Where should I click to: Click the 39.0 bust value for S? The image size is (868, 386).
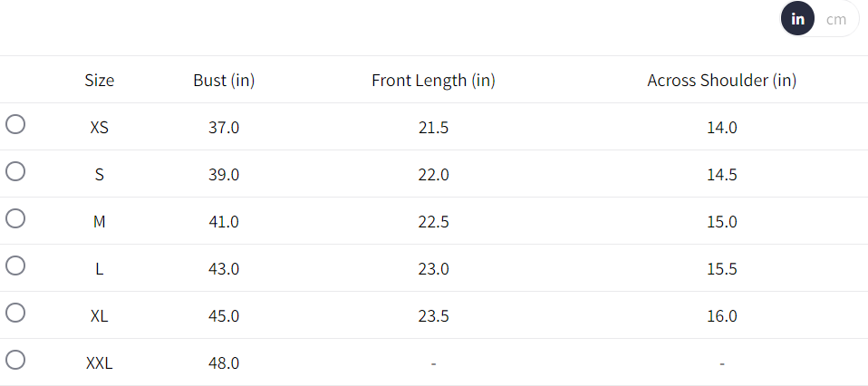[224, 175]
